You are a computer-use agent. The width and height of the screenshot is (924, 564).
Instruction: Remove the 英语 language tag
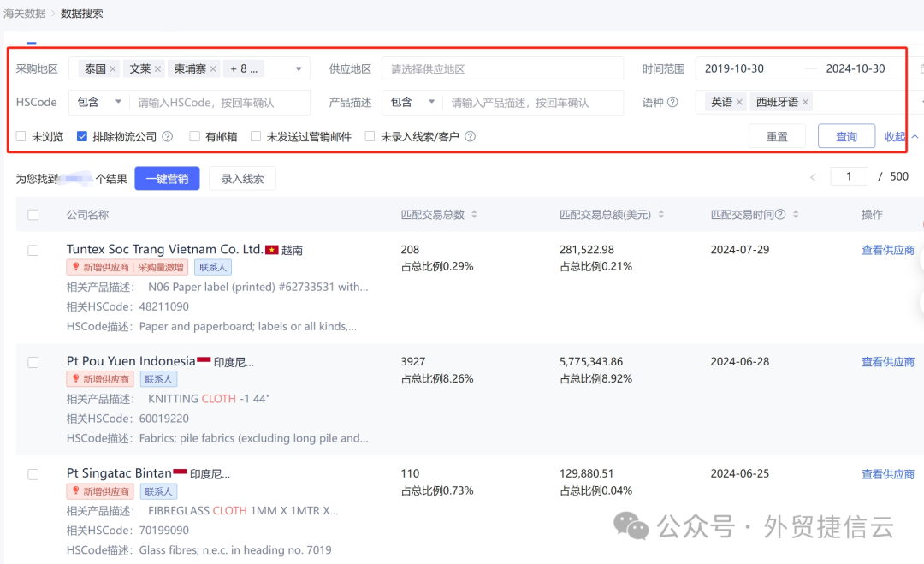[x=739, y=102]
